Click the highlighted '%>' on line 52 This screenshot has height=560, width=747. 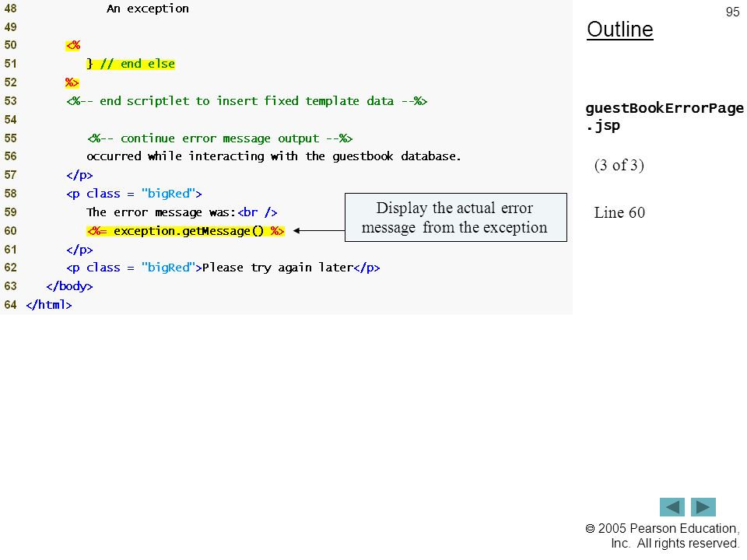click(x=72, y=82)
